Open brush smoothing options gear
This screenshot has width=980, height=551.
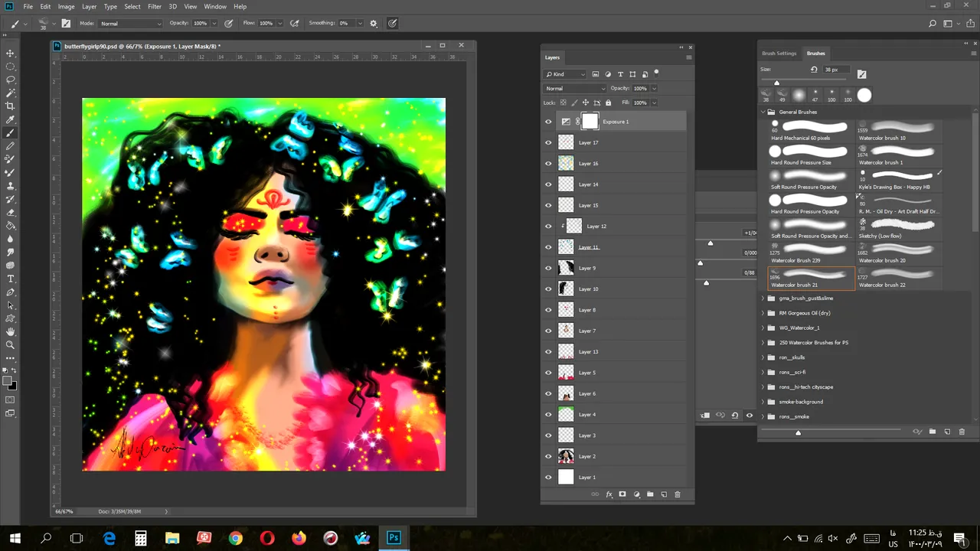coord(374,24)
